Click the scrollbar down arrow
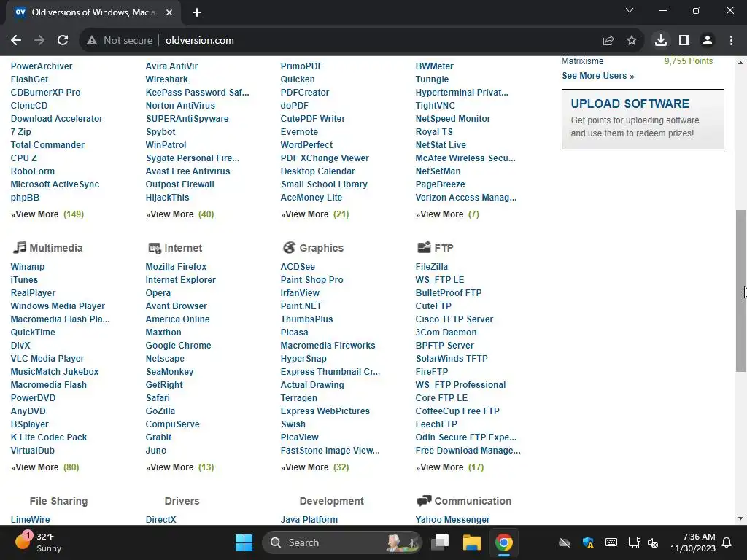The height and width of the screenshot is (560, 747). click(x=740, y=518)
